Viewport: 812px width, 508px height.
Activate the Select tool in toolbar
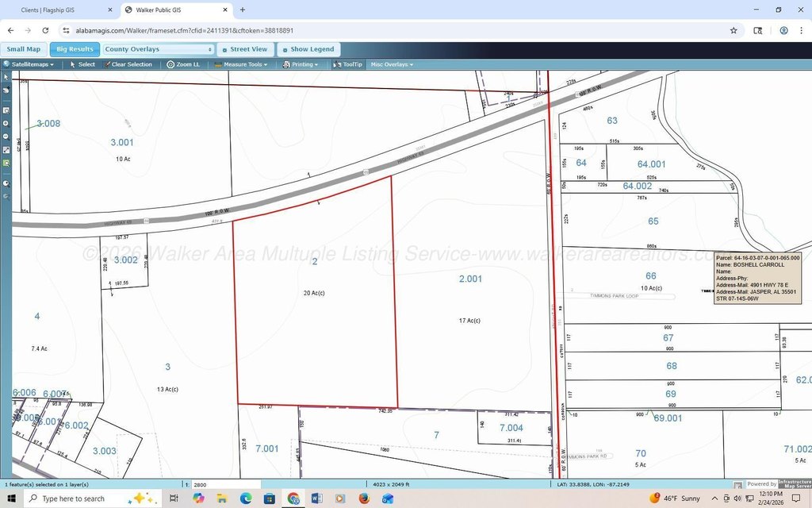pyautogui.click(x=82, y=64)
